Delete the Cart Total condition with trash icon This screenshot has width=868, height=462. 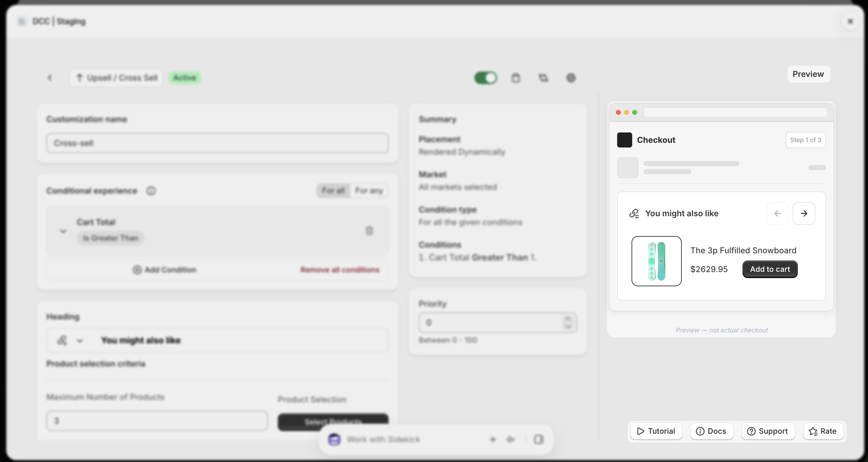click(369, 231)
